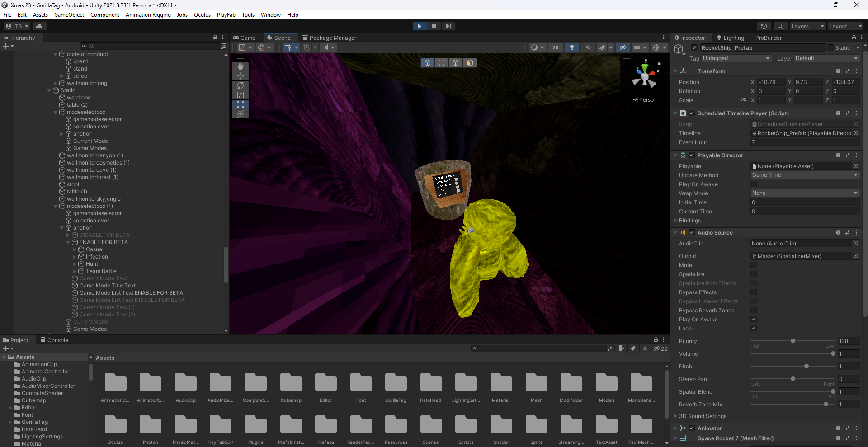Toggle RocketShip_Prefab active checkbox
Viewport: 868px width, 447px height.
point(694,48)
